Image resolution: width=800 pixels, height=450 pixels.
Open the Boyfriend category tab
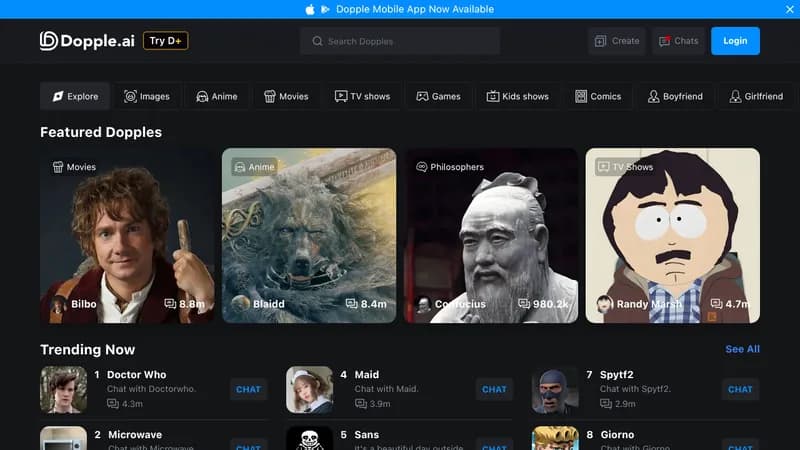[675, 96]
